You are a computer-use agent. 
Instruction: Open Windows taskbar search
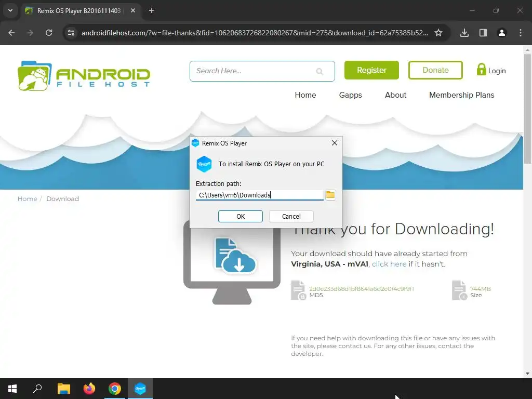click(37, 389)
